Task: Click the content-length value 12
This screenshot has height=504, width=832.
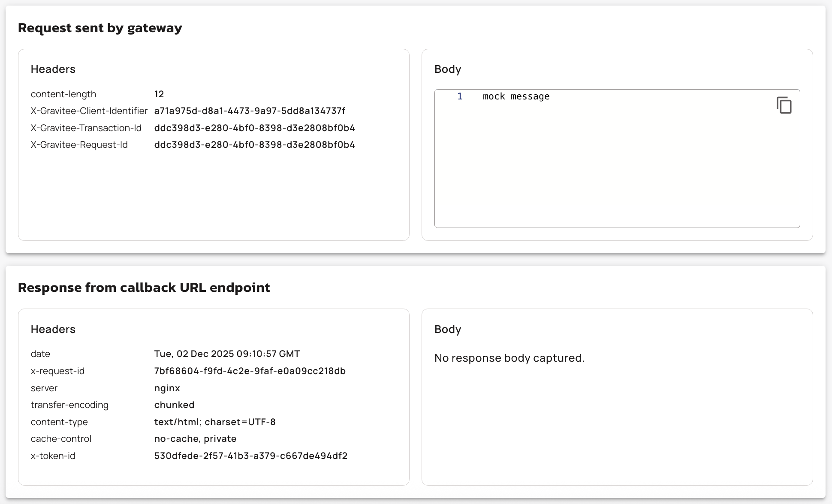Action: [159, 94]
